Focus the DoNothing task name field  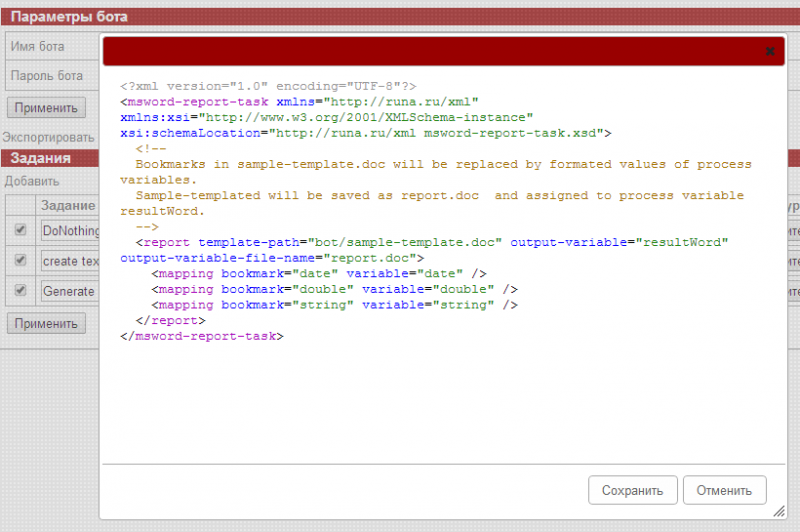pyautogui.click(x=70, y=231)
